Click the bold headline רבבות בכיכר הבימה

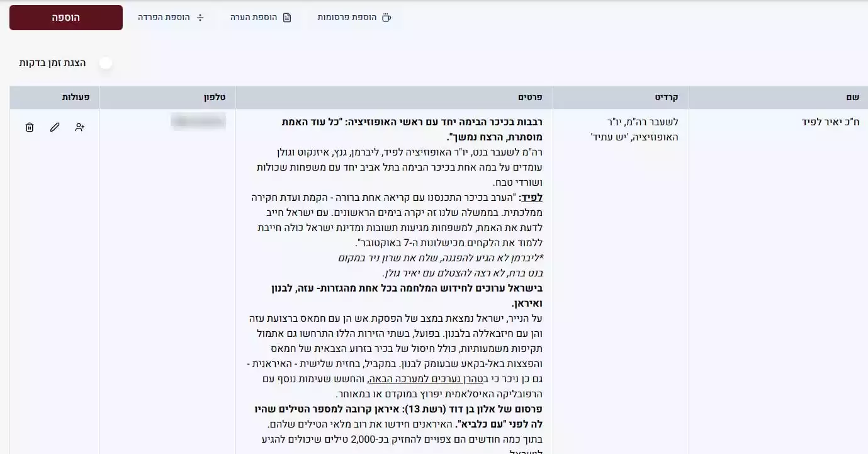point(412,129)
